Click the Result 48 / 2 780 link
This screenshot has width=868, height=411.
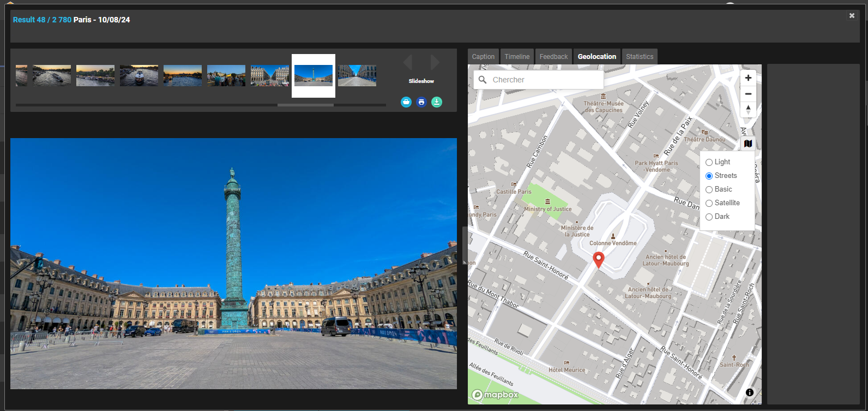point(42,20)
